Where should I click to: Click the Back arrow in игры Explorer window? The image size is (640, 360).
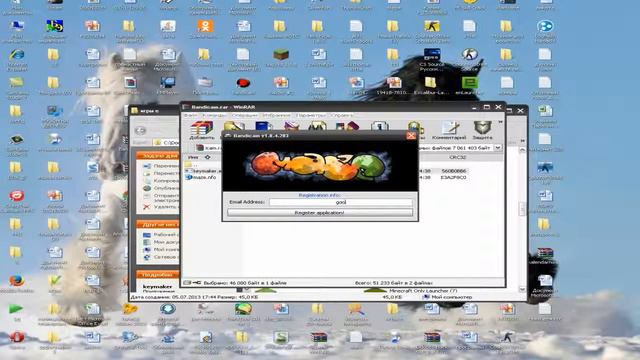(140, 131)
